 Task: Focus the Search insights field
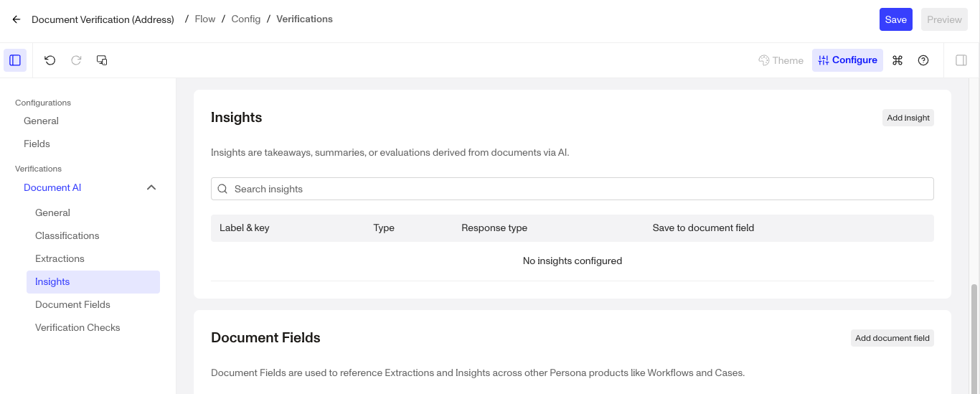(573, 189)
